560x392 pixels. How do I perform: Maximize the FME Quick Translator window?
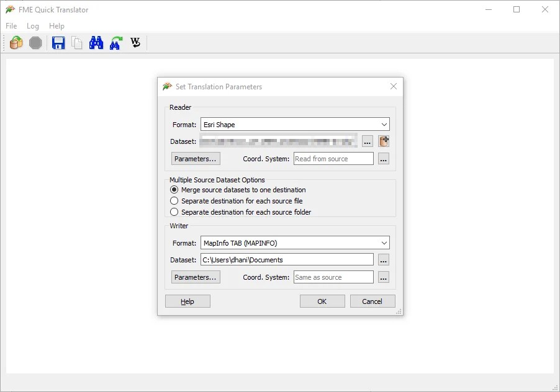click(x=517, y=10)
